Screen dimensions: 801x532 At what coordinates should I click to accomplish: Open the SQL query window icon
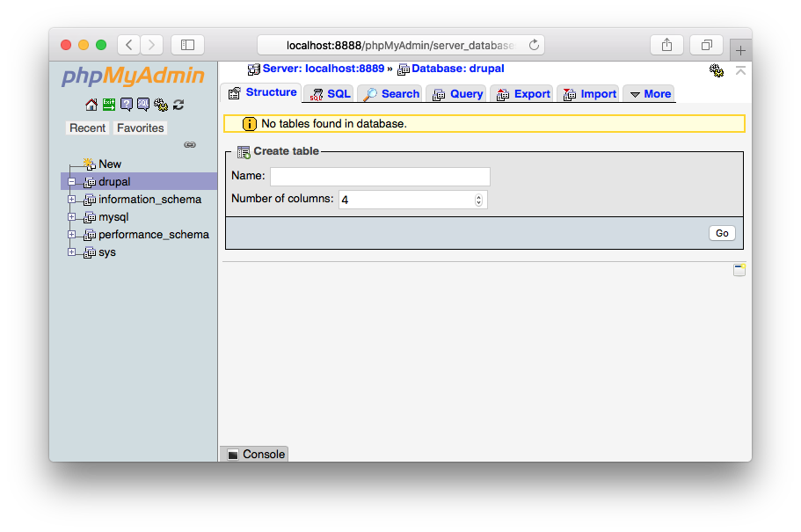pos(144,104)
